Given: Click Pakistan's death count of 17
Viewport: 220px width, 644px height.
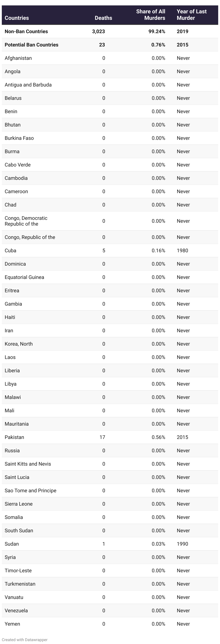Looking at the screenshot, I should pyautogui.click(x=102, y=437).
